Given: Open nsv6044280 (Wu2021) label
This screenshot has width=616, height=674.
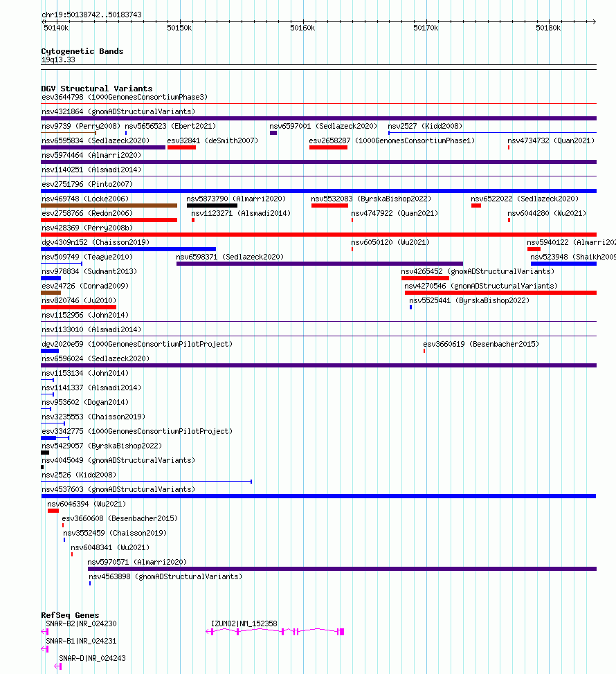Looking at the screenshot, I should (x=547, y=213).
